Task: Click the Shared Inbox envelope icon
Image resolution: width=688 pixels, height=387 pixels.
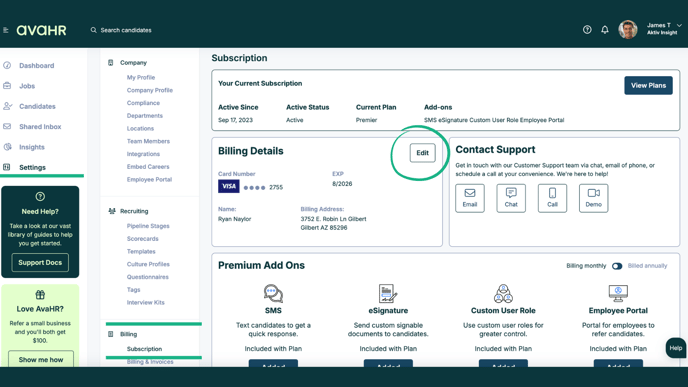Action: [7, 126]
